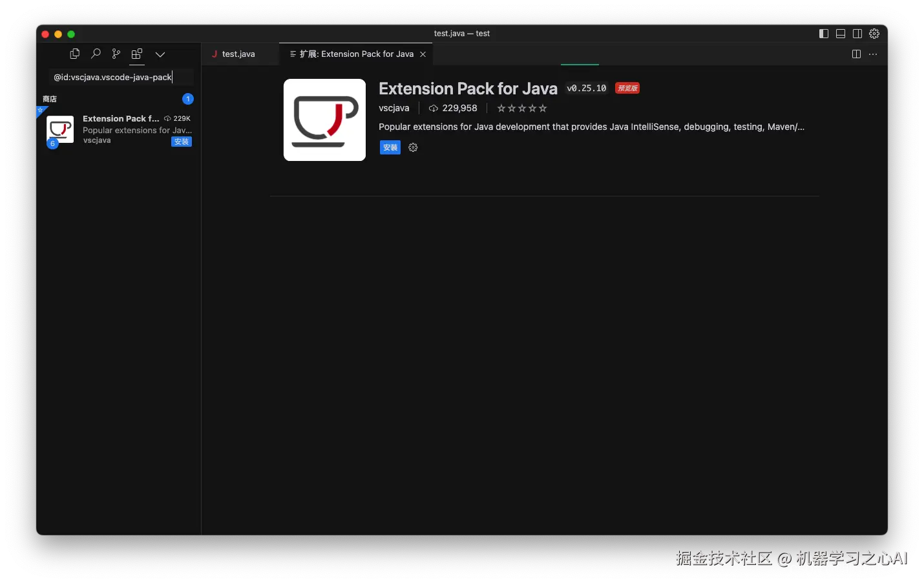Open the customize layout gear icon
This screenshot has height=583, width=924.
tap(874, 34)
